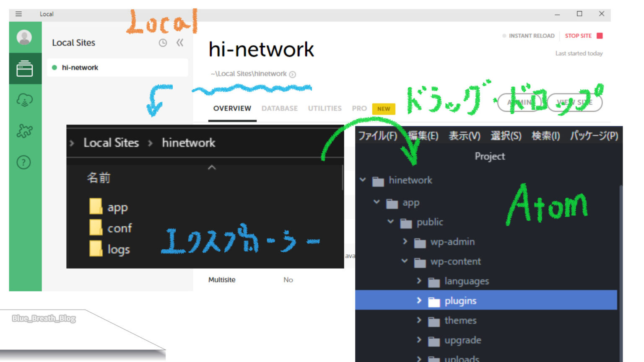
Task: Switch to the UTILITIES tab
Action: coord(325,109)
